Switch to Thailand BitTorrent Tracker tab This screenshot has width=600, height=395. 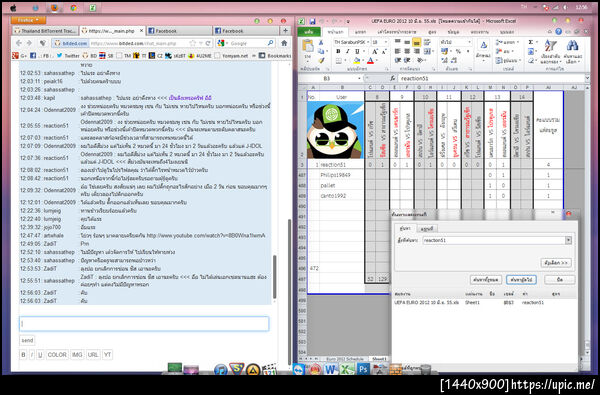pyautogui.click(x=45, y=31)
